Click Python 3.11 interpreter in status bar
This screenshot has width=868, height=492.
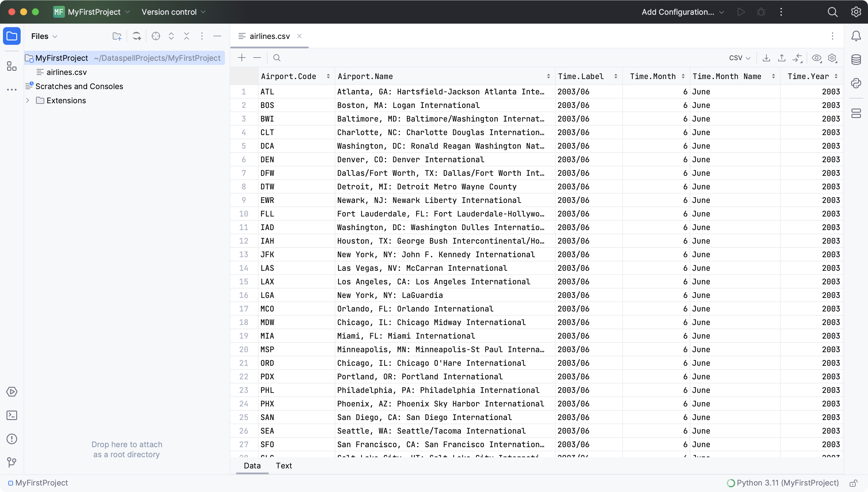[783, 483]
